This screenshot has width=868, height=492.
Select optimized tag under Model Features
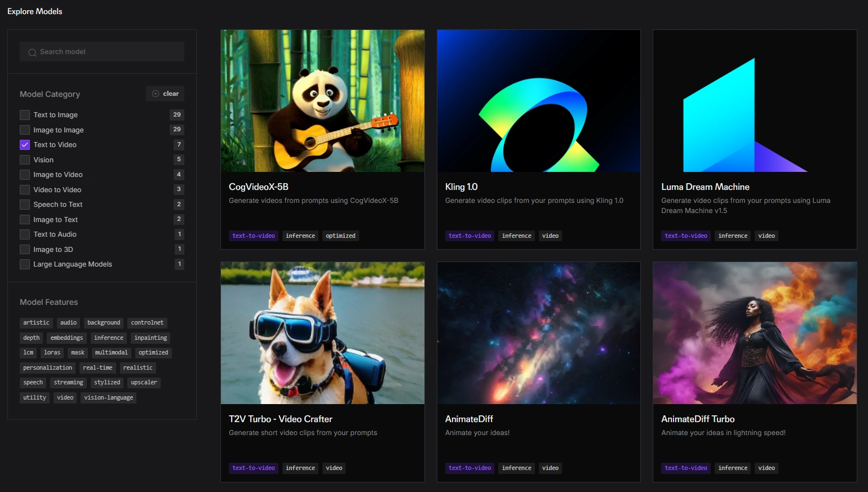tap(153, 353)
